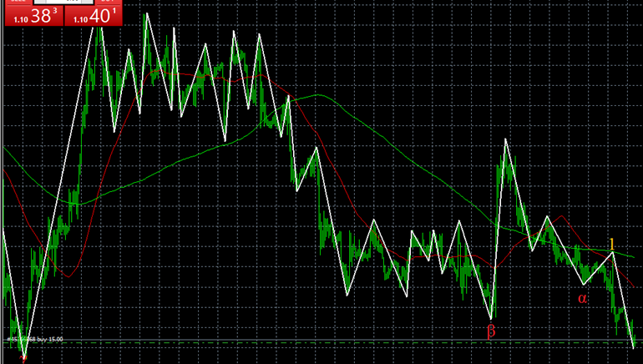This screenshot has width=643, height=364.
Task: Click the red arrow marker at bottom-left
Action: [23, 357]
